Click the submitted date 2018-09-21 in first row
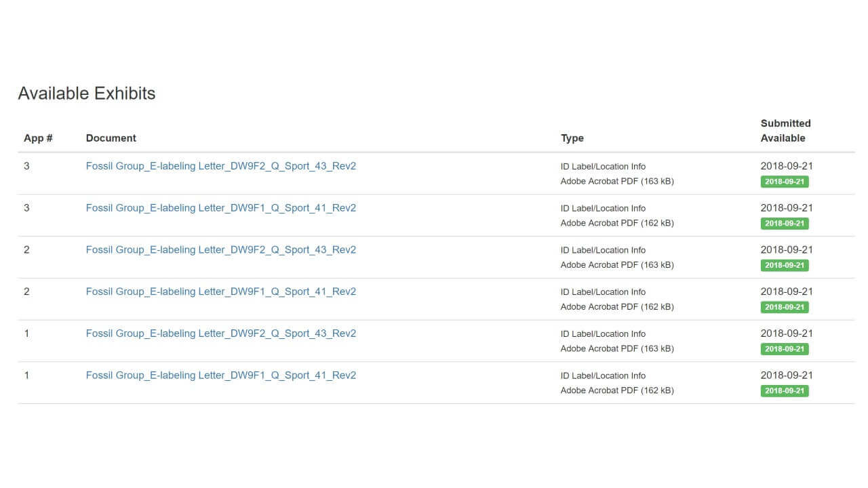 pyautogui.click(x=787, y=166)
